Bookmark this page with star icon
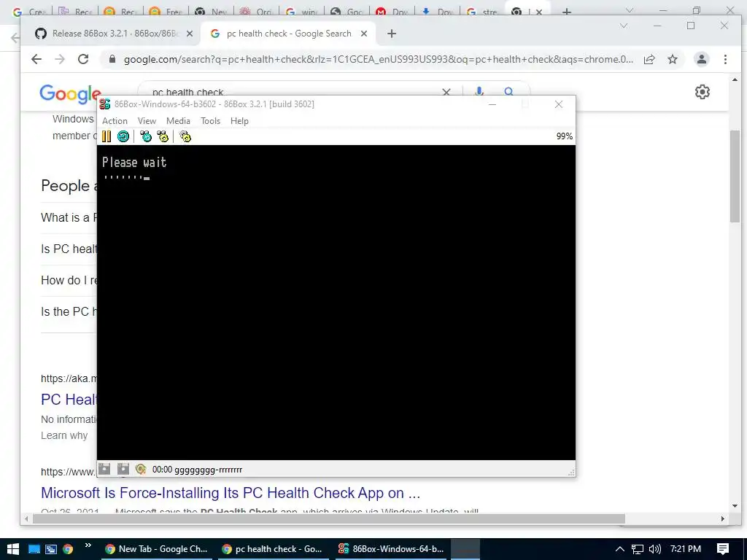747x560 pixels. click(672, 60)
